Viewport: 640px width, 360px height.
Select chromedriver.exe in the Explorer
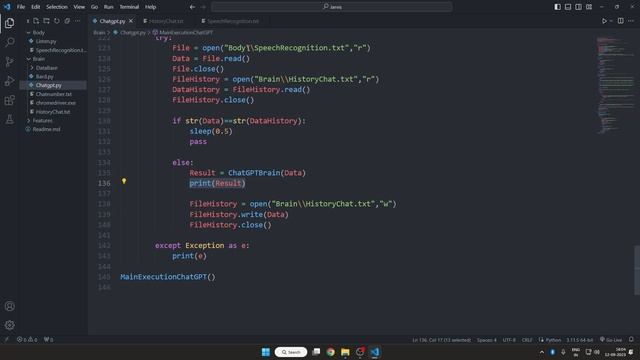[x=56, y=103]
